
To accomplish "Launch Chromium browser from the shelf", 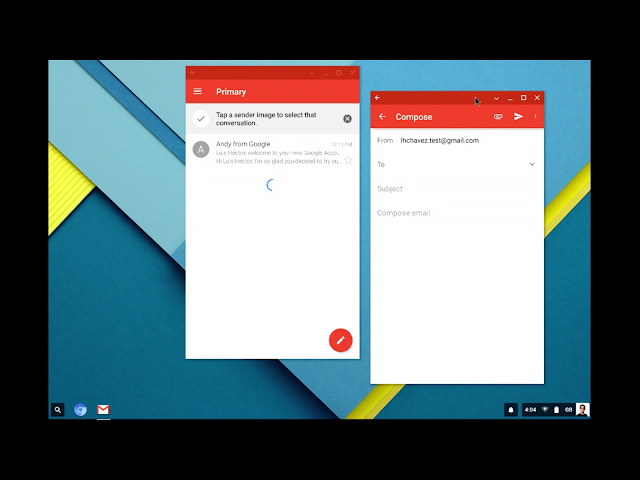I will tap(80, 409).
